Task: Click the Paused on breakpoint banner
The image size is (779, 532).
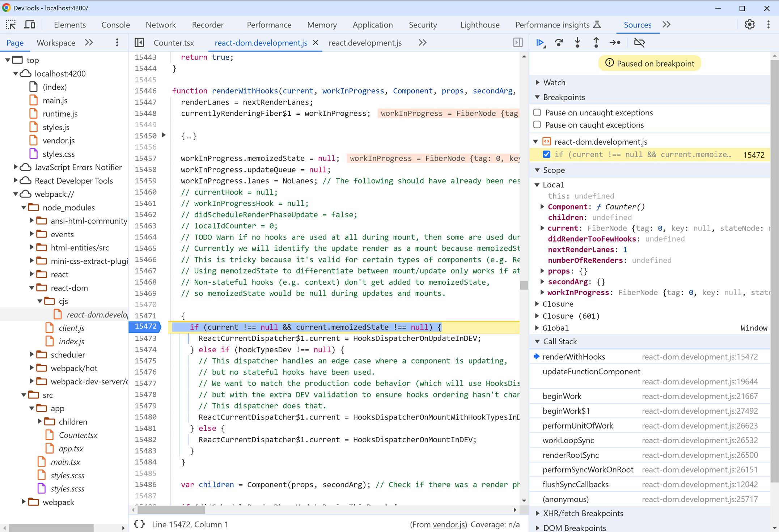Action: click(649, 63)
